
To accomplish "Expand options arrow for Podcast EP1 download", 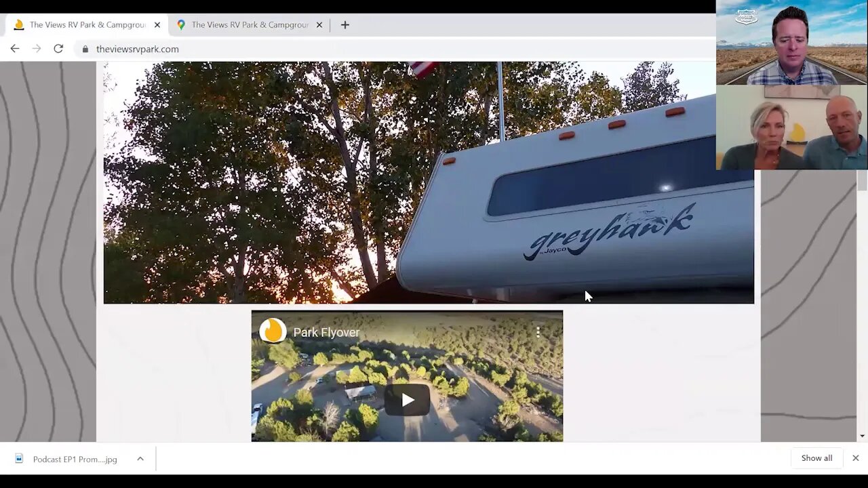I will coord(140,459).
